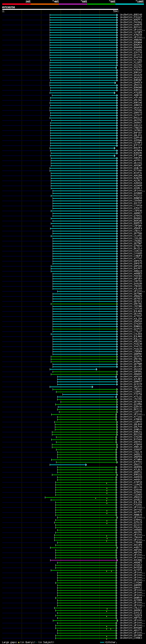Viewport: 146px width, 644px height.
Task: Select UniRef100_A7Q2B5 hit label
Action: tap(131, 93)
